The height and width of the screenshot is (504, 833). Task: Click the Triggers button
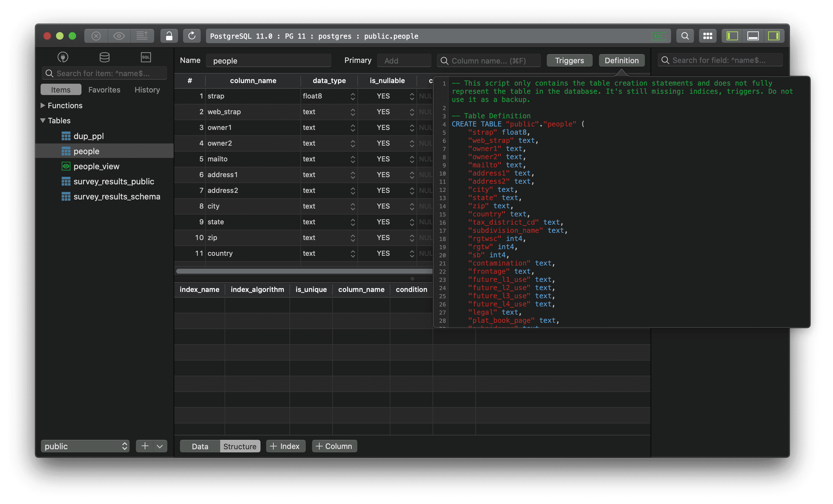(x=569, y=60)
